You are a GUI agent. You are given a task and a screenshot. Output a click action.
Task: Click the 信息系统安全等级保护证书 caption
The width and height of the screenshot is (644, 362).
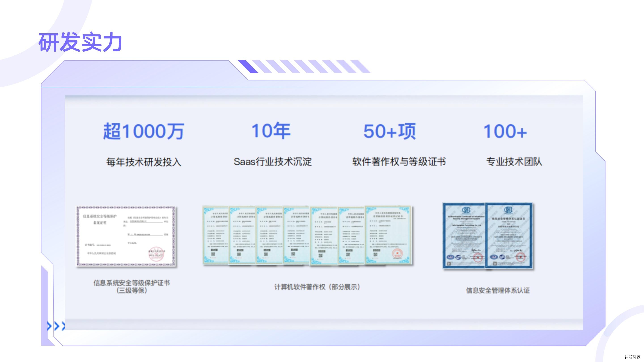click(x=132, y=283)
